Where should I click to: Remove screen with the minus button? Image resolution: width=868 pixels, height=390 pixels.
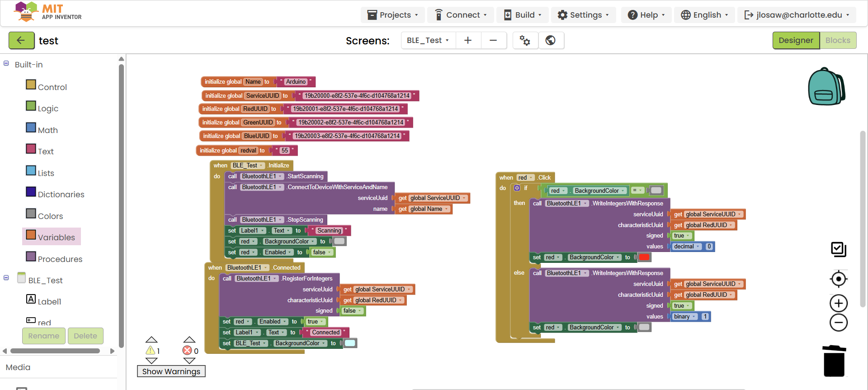pos(493,41)
